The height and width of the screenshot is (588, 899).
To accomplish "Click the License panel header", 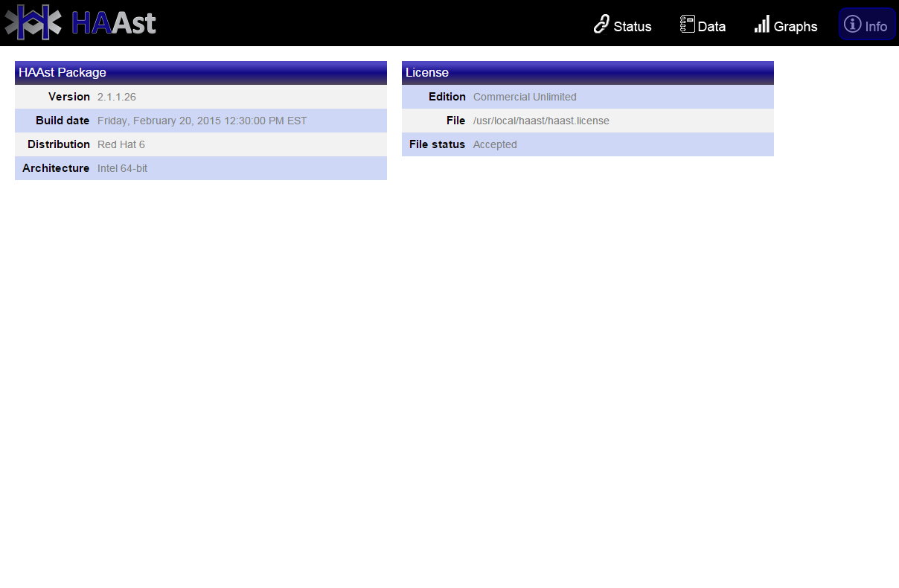I will tap(588, 73).
